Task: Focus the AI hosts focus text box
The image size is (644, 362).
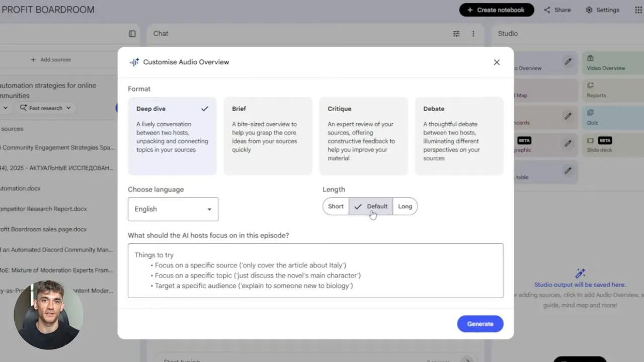Action: pyautogui.click(x=315, y=270)
